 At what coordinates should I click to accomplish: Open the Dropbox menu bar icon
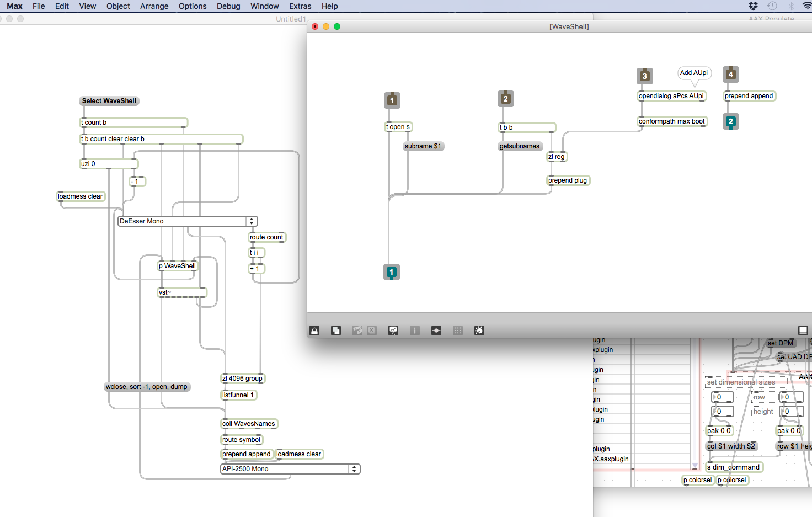(754, 6)
